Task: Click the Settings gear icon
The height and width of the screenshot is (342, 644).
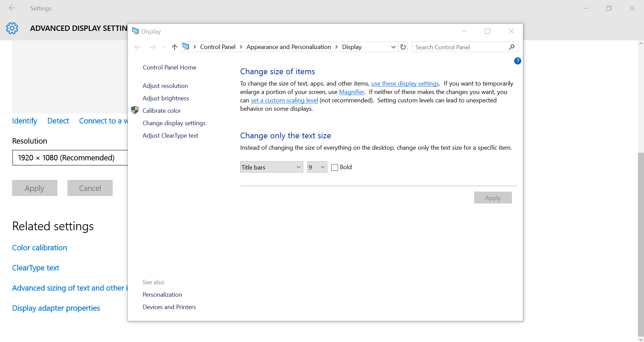Action: tap(12, 28)
